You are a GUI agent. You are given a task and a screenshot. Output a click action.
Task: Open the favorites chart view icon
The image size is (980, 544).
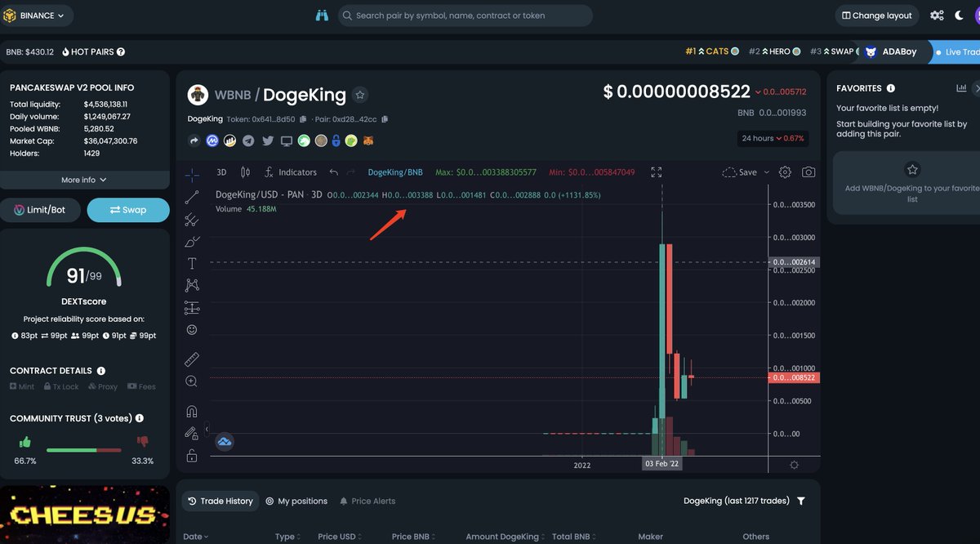tap(961, 88)
